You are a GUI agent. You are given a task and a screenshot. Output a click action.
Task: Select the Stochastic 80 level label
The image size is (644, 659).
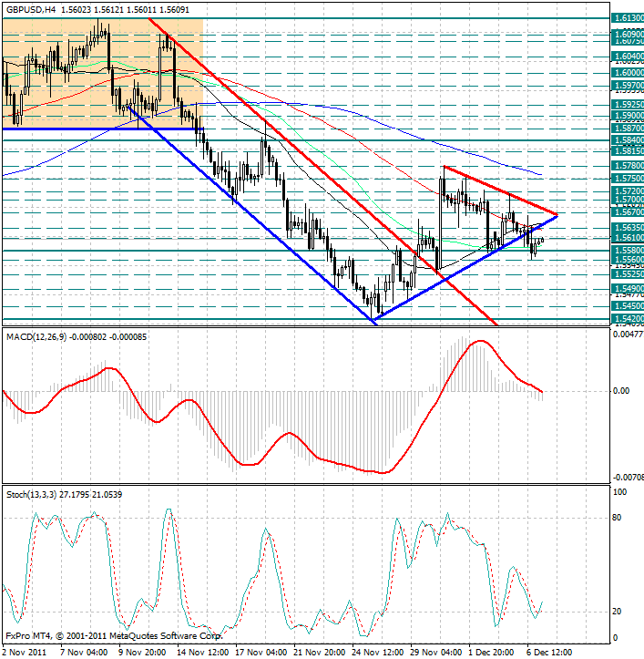coord(617,518)
